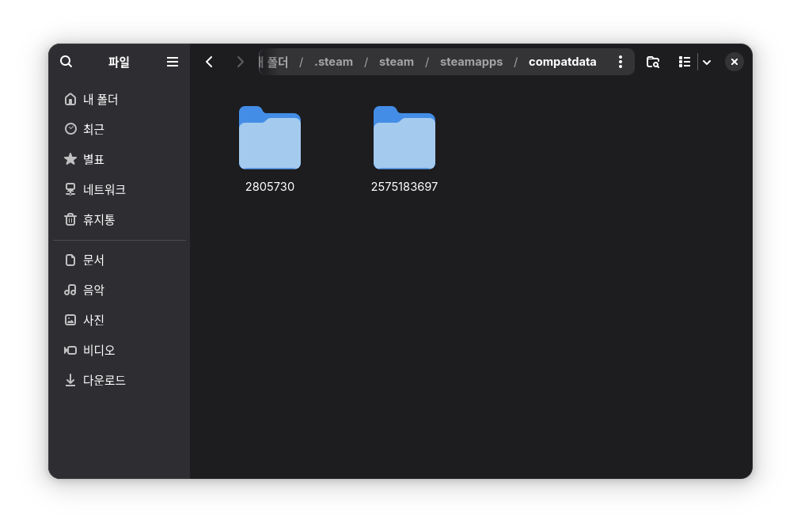The height and width of the screenshot is (532, 801).
Task: Go to 다운로드 downloads folder
Action: coord(104,380)
